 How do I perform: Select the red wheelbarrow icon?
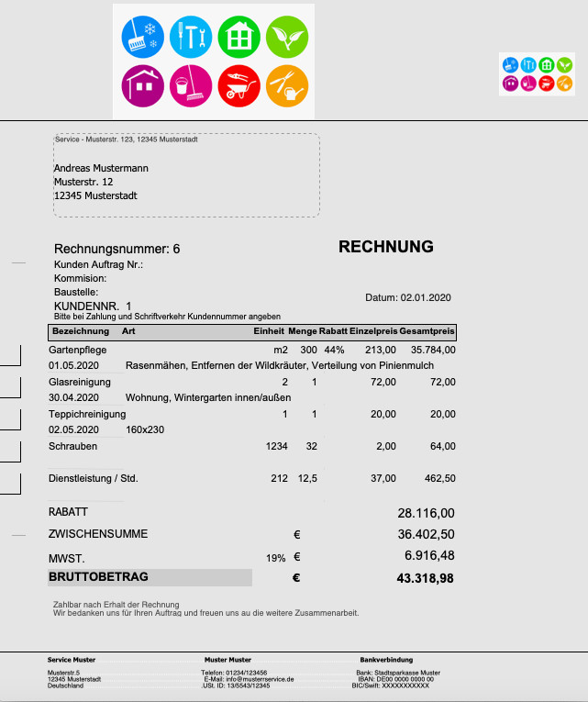tap(239, 86)
